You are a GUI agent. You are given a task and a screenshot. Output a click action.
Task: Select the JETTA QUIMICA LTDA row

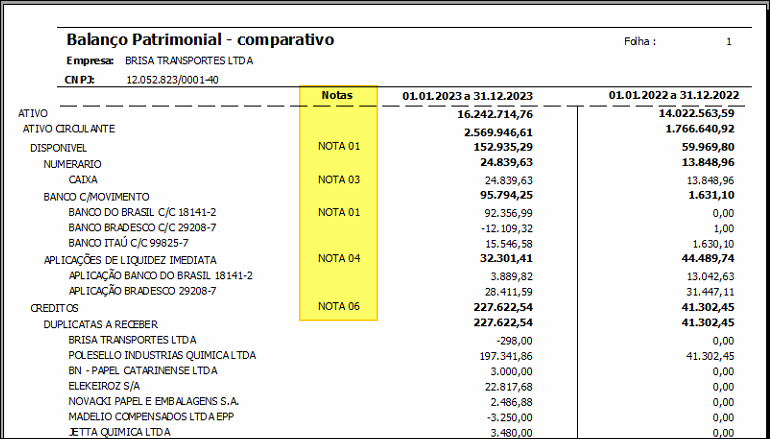[119, 432]
